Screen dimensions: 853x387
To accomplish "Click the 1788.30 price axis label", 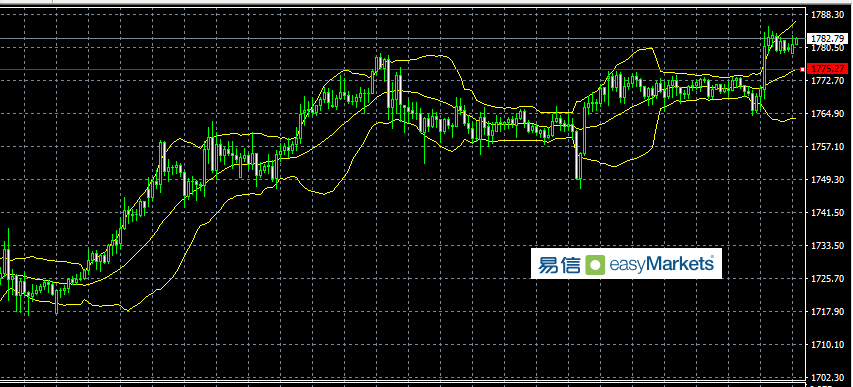I will pyautogui.click(x=827, y=15).
